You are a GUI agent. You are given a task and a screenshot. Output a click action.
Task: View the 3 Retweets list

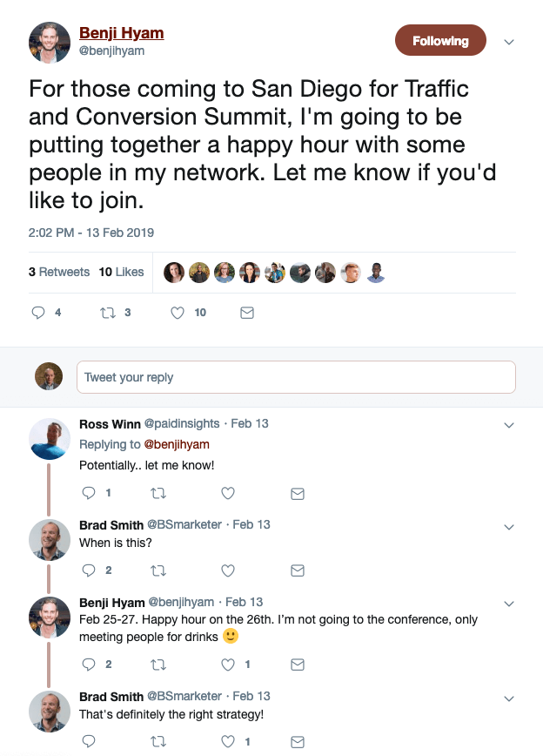click(59, 272)
